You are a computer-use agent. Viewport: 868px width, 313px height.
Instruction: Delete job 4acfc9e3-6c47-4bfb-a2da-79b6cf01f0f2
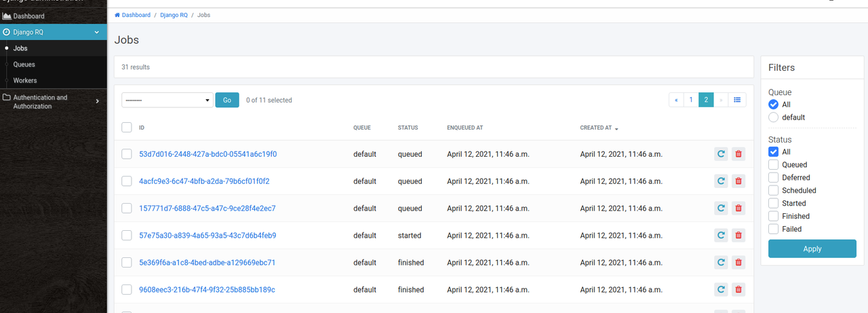738,181
